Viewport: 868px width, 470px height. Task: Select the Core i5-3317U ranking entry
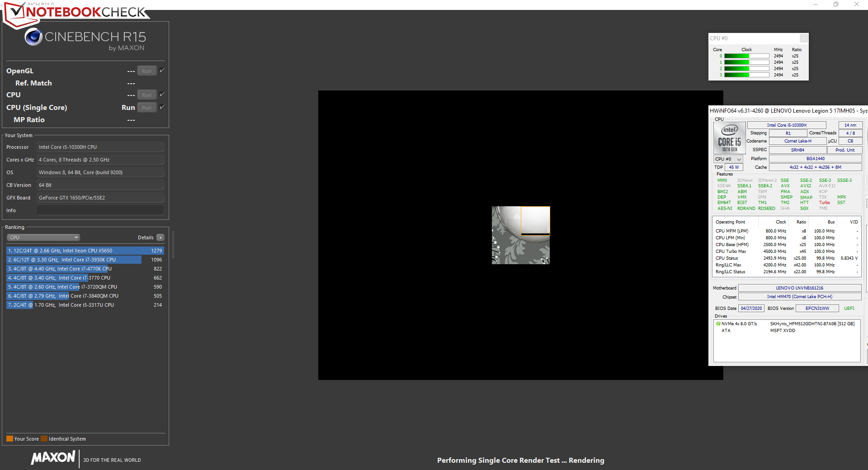(85, 305)
